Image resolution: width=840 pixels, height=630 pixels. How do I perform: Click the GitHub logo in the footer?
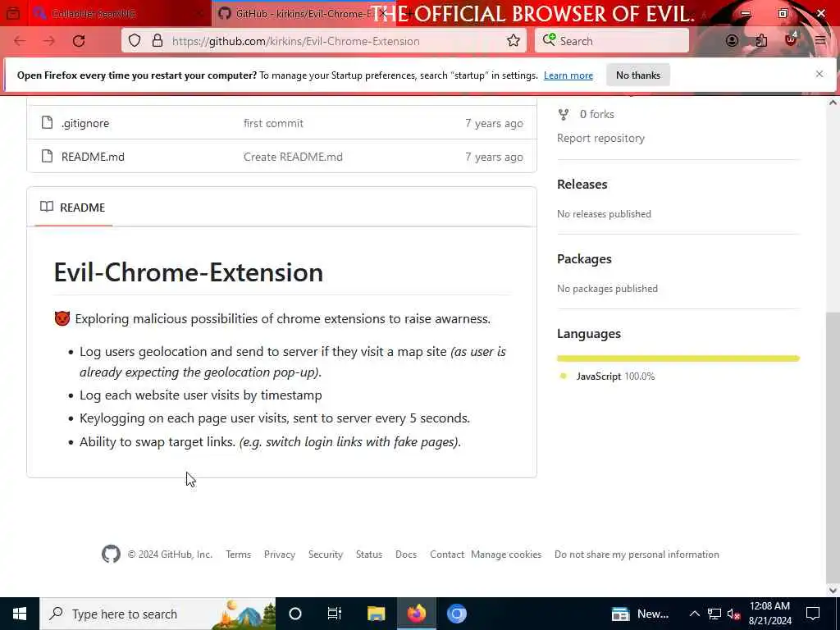[x=111, y=554]
